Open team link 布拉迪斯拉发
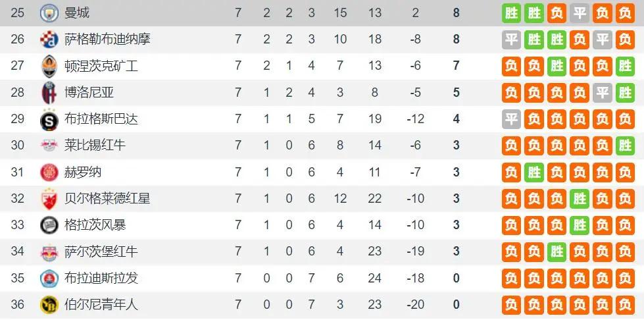 pos(101,278)
